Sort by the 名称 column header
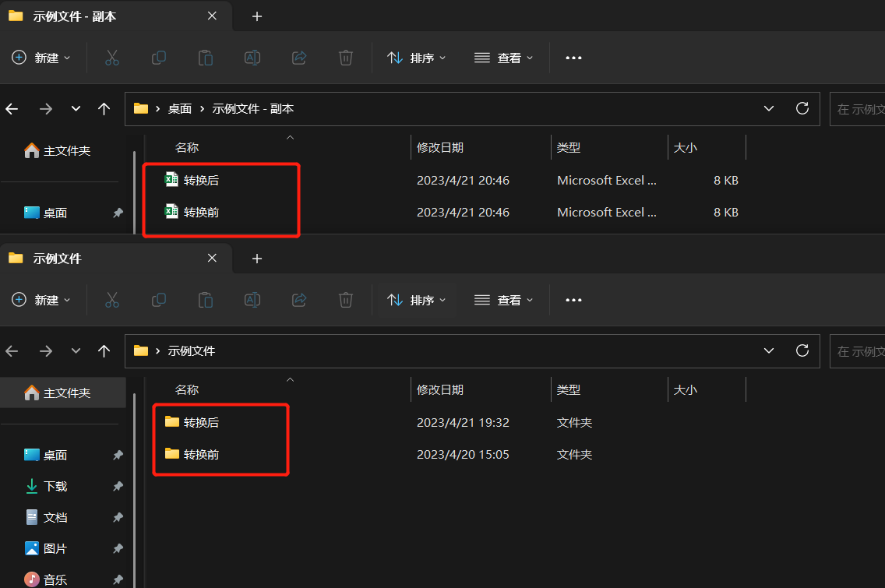 pos(186,147)
